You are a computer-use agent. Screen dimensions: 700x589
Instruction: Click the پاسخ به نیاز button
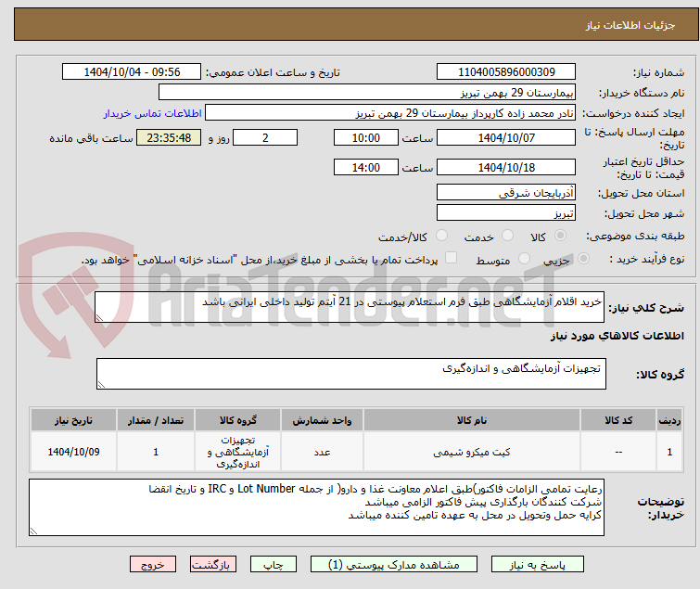coord(537,565)
